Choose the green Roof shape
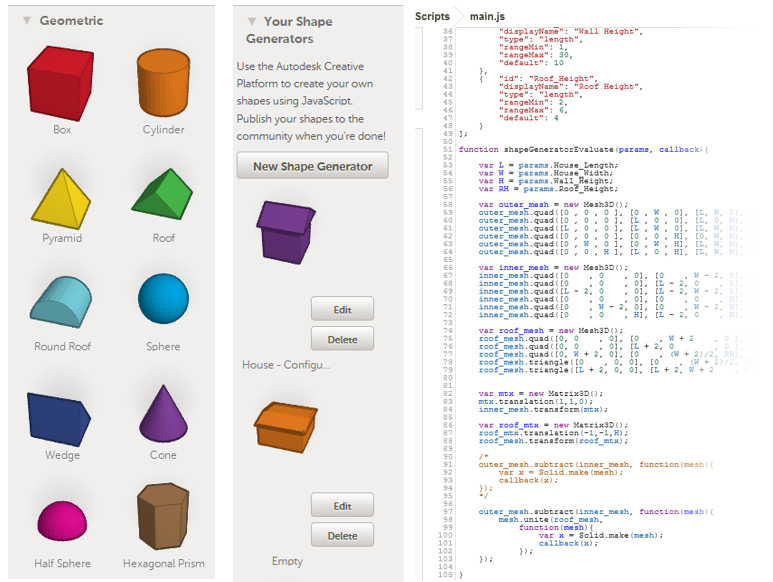Screen dimensions: 773x582 [x=163, y=194]
